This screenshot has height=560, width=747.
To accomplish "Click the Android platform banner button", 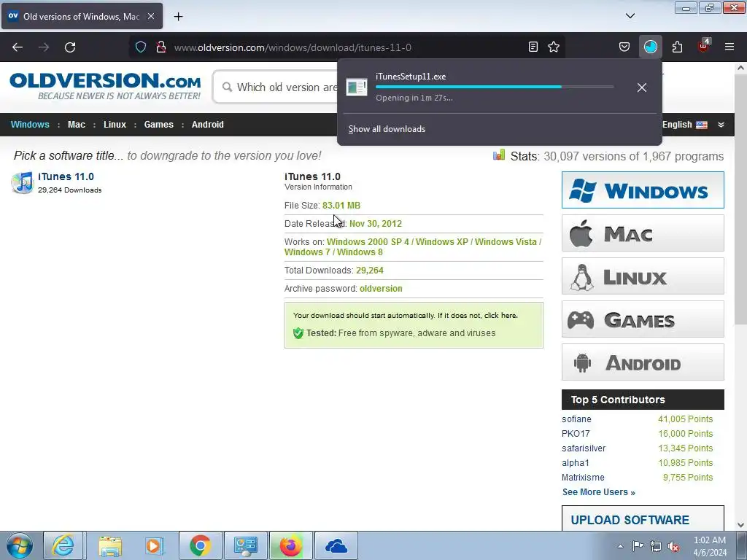I will (643, 362).
